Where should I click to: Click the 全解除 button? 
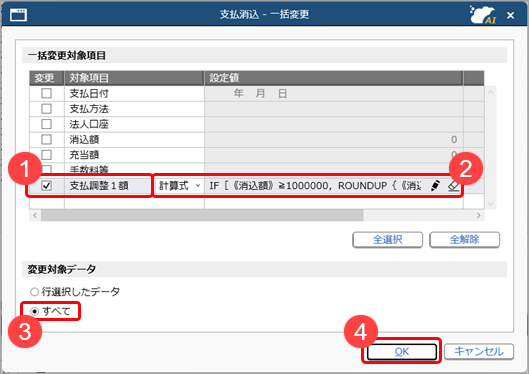pyautogui.click(x=464, y=240)
